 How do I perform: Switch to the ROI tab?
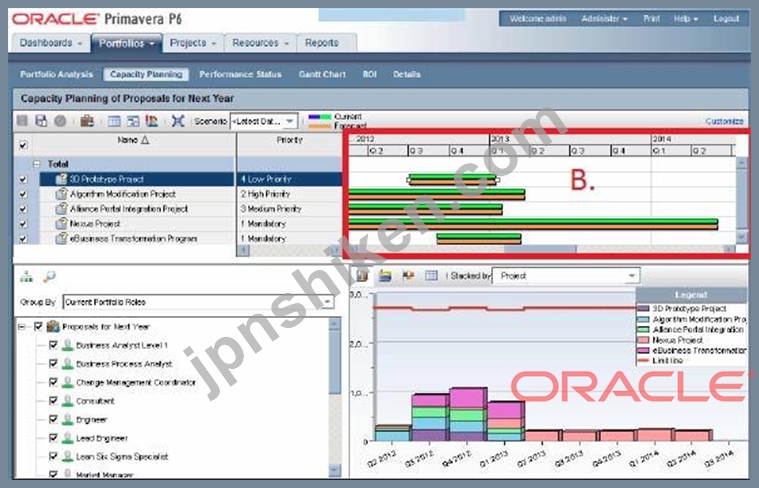click(x=370, y=74)
